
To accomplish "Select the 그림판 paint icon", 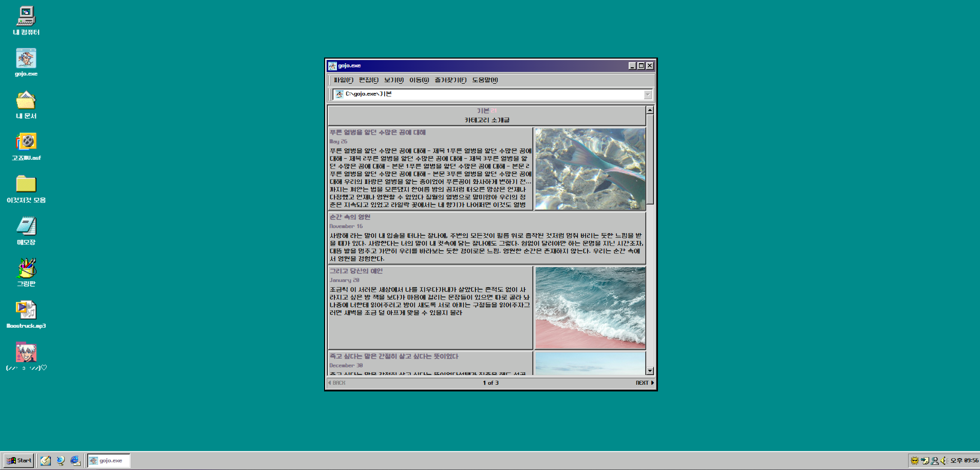I will tap(26, 273).
